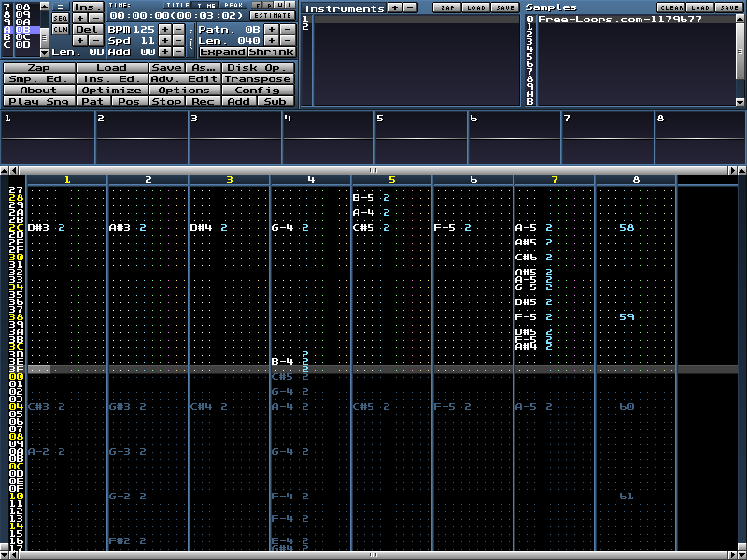This screenshot has height=560, width=747.
Task: Click plus below the Del button
Action: (80, 40)
